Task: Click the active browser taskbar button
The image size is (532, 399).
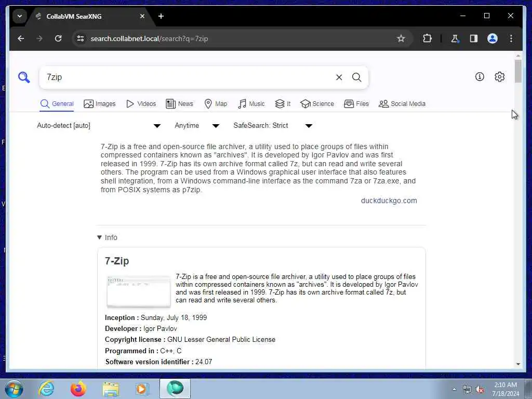Action: [x=175, y=389]
